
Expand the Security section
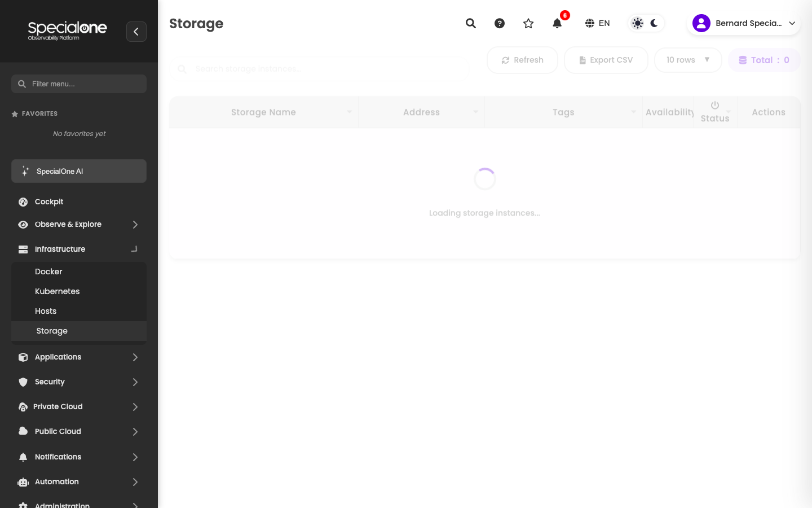(79, 382)
